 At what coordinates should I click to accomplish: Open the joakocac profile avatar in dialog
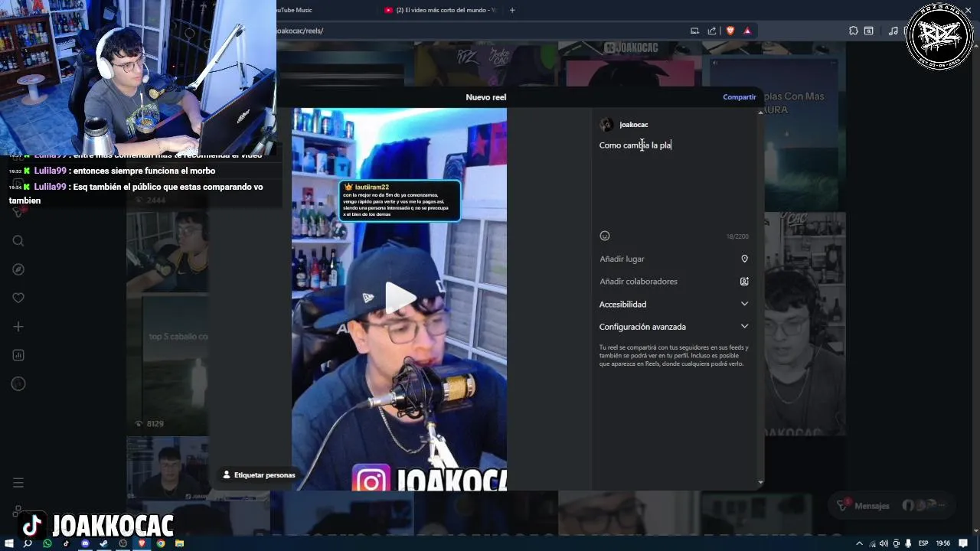tap(607, 125)
